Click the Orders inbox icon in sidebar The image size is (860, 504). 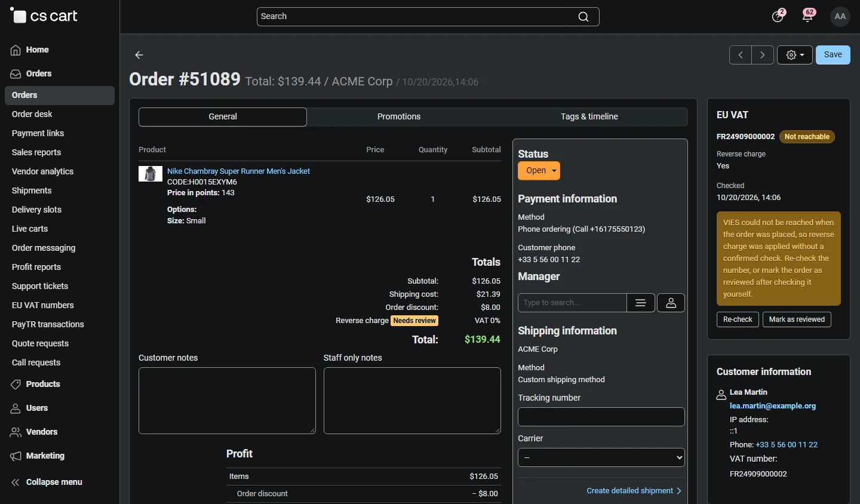point(16,74)
